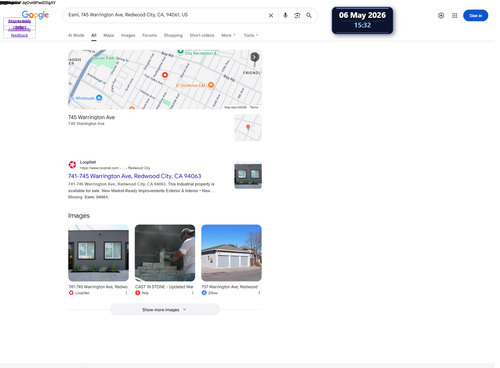The height and width of the screenshot is (368, 500).
Task: Open the CAST IN STONE Yelp image
Action: (x=165, y=253)
